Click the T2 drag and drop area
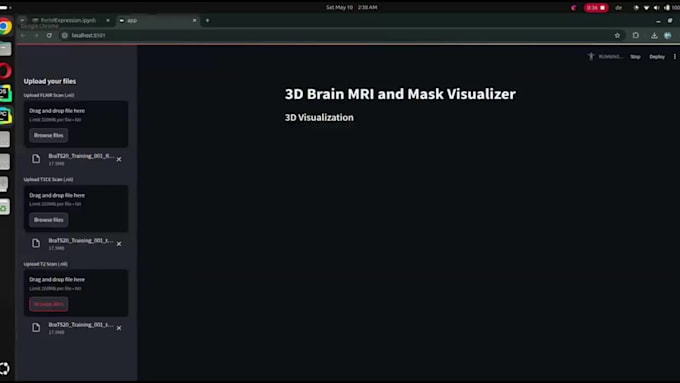Image resolution: width=680 pixels, height=383 pixels. [76, 293]
